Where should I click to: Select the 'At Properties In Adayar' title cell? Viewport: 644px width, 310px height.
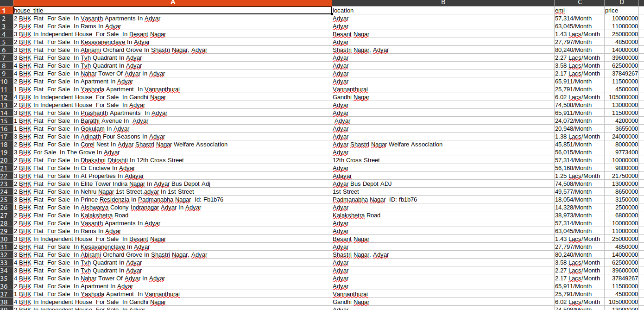(172, 176)
